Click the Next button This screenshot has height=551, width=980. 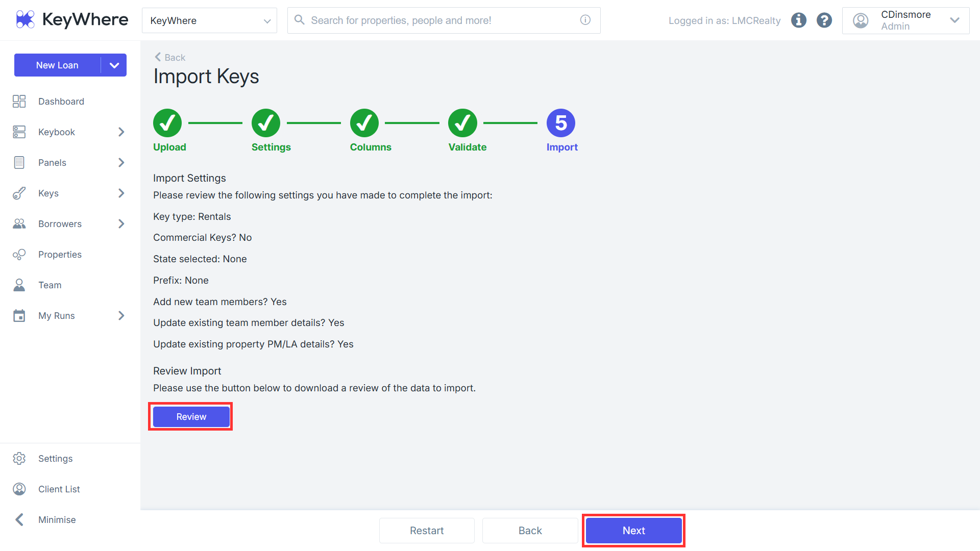[634, 531]
